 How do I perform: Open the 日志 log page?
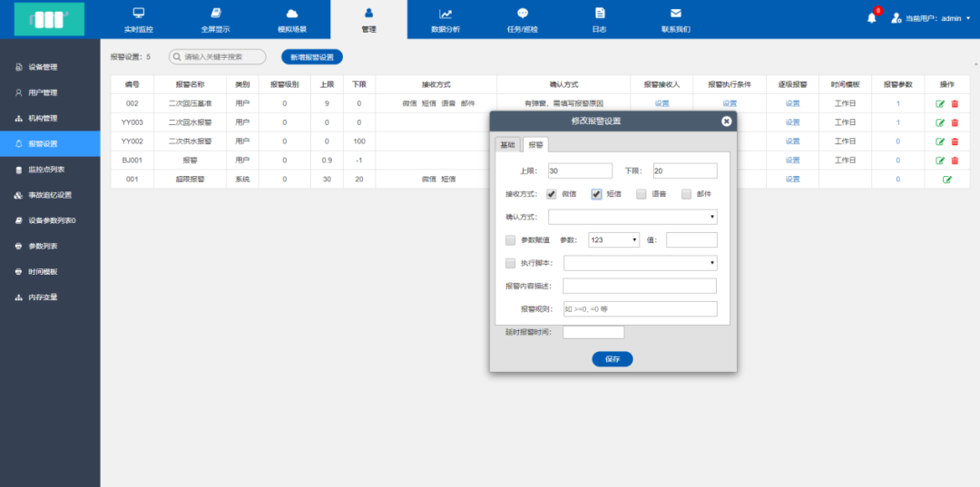(600, 19)
